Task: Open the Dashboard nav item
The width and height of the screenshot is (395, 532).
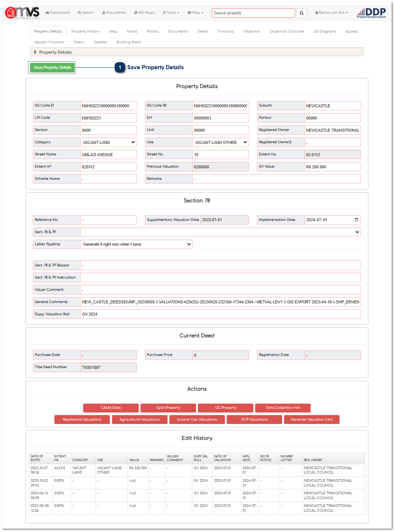Action: pos(58,13)
